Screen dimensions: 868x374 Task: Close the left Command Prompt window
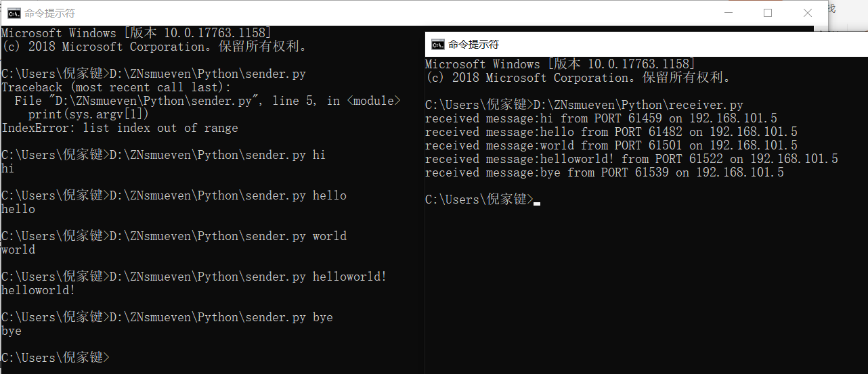807,13
